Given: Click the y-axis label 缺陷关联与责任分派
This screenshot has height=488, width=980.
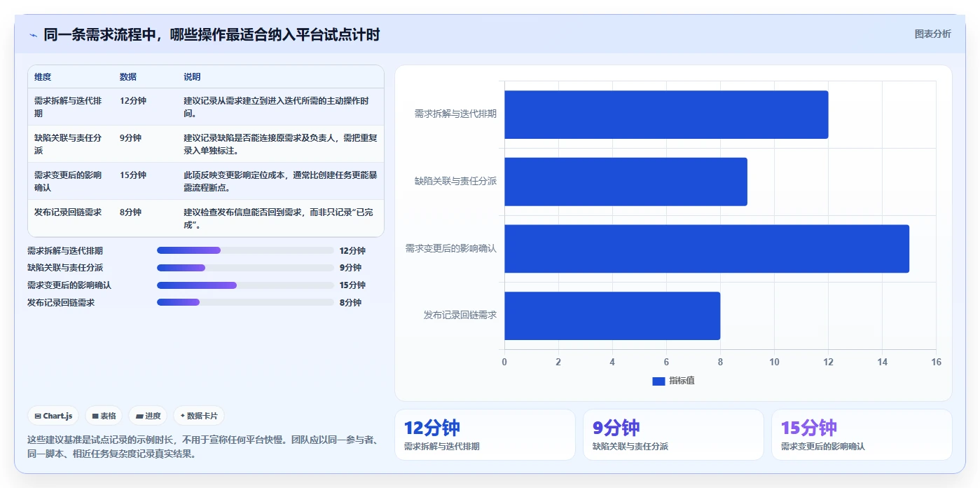Looking at the screenshot, I should click(455, 181).
